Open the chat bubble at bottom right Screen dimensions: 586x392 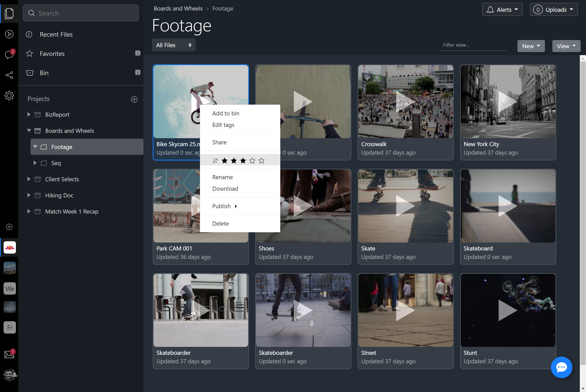click(x=561, y=367)
